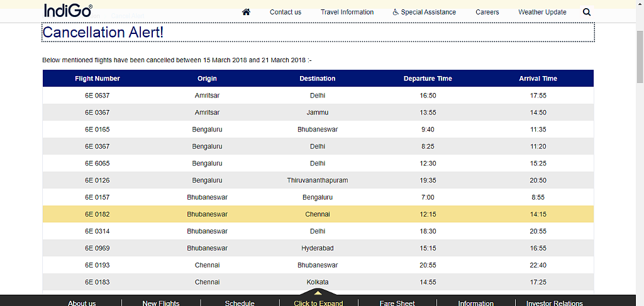
Task: Click arrival time 22:40
Action: pos(538,265)
